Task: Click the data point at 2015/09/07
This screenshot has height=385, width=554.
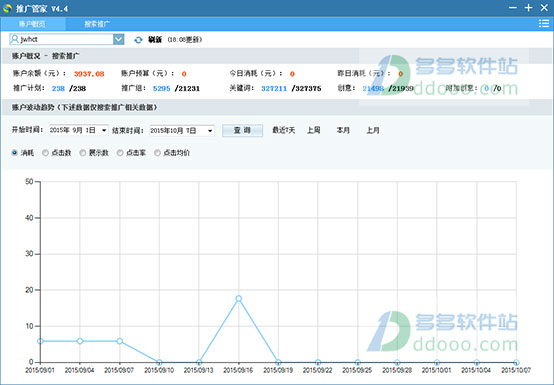Action: pos(120,341)
